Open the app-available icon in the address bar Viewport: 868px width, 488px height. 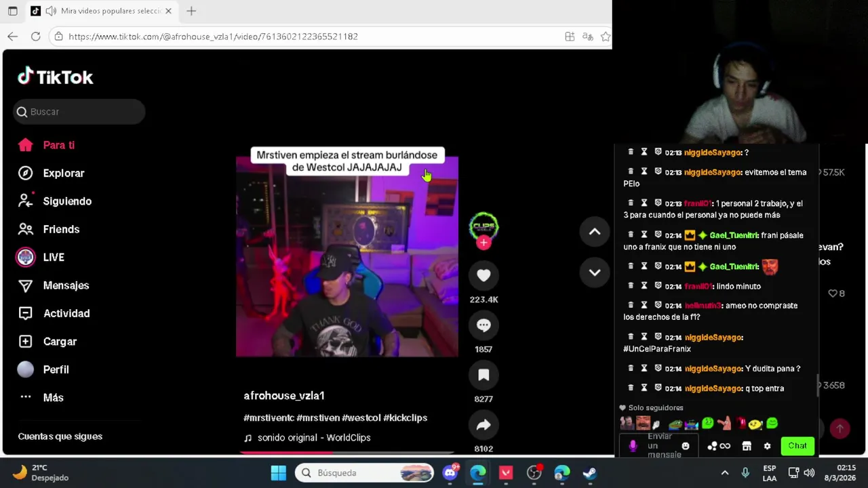coord(570,37)
